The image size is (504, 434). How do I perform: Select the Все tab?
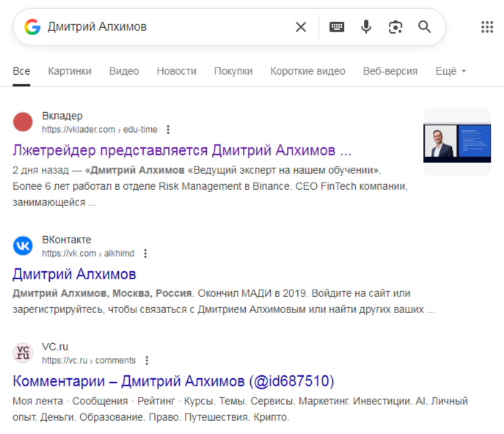(21, 71)
